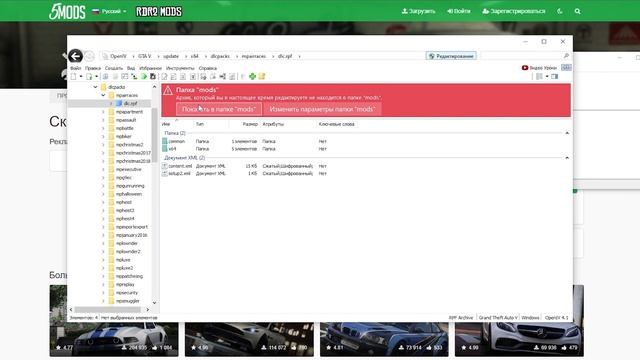This screenshot has width=640, height=360.
Task: Click the dark mode moon icon
Action: coord(560,11)
